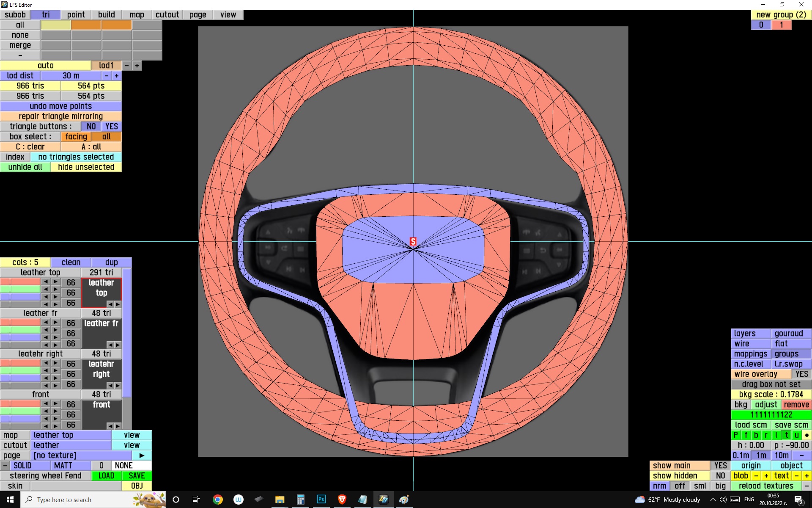Viewport: 812px width, 508px height.
Task: Click the map 'leather top' selector
Action: 71,435
